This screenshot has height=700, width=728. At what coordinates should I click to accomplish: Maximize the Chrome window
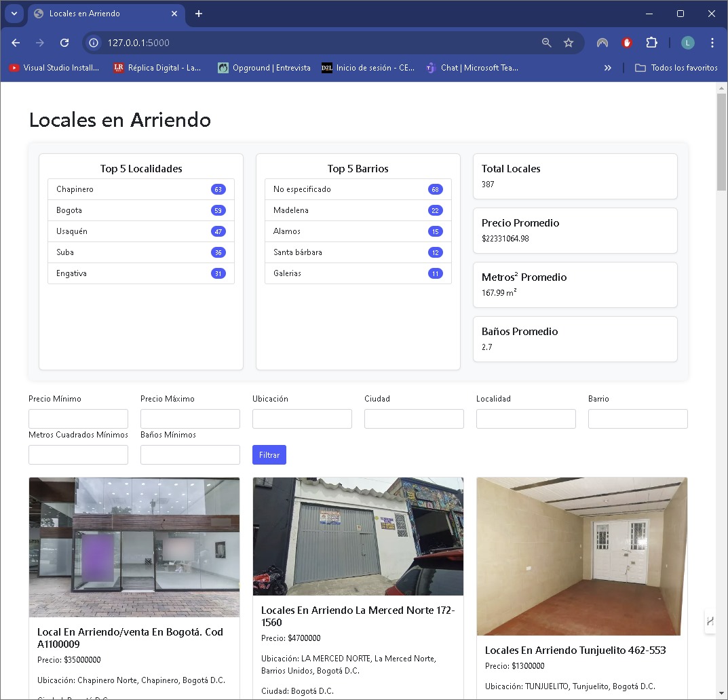(x=681, y=14)
